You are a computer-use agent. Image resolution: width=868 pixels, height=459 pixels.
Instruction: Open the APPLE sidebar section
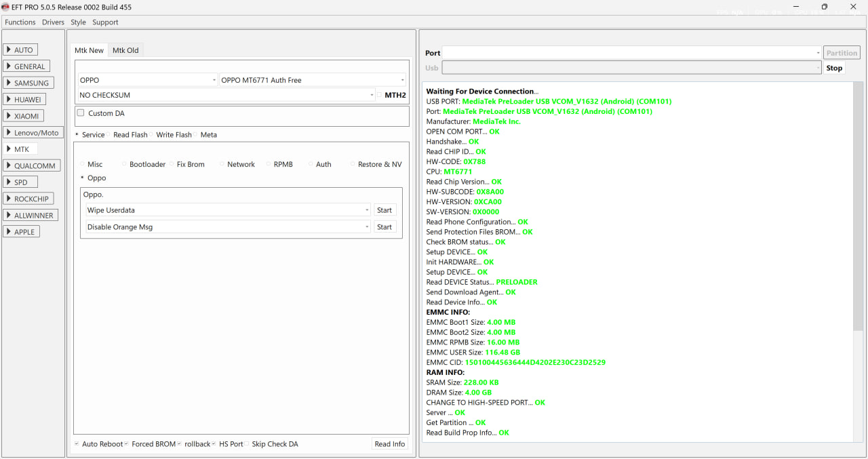tap(22, 232)
